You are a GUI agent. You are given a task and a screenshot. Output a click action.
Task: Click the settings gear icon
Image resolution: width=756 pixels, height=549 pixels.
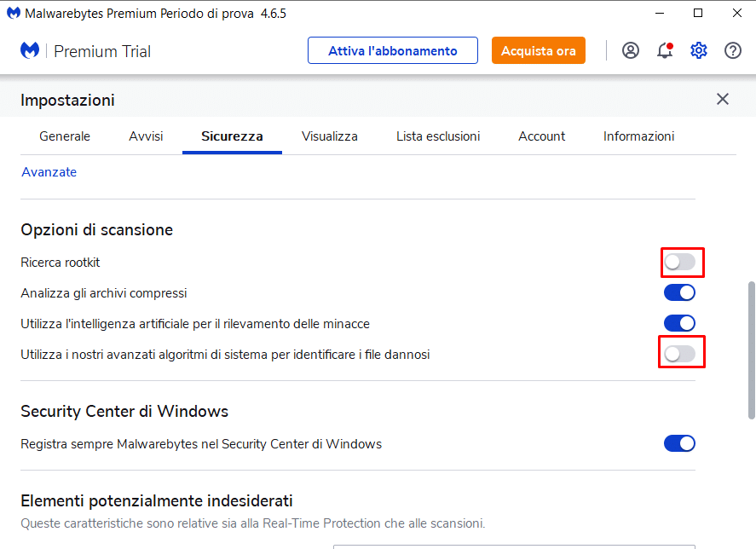click(x=699, y=50)
